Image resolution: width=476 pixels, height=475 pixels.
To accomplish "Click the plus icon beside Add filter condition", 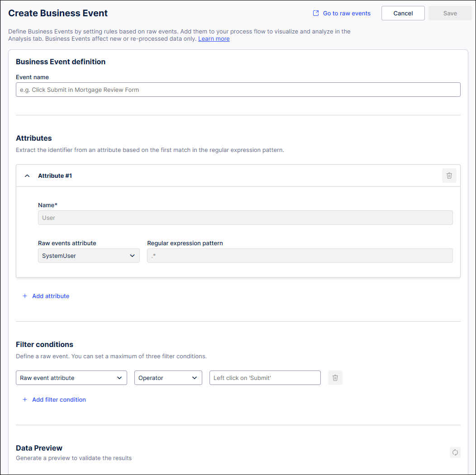I will pyautogui.click(x=25, y=399).
